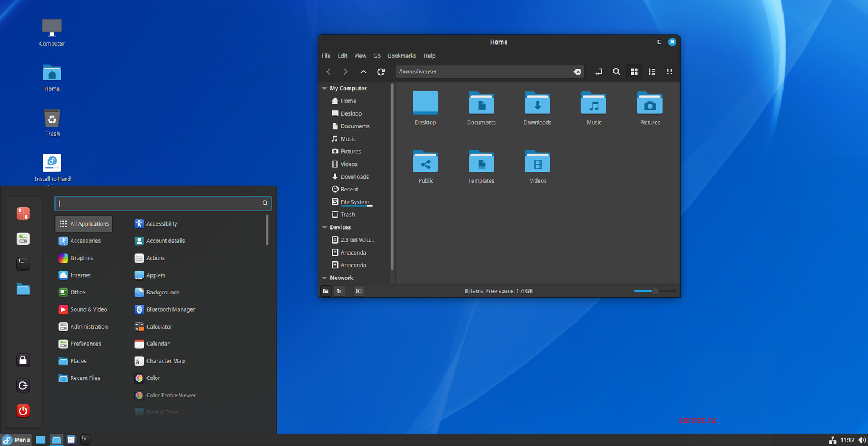Open search in the file manager
Viewport: 868px width, 446px height.
click(616, 72)
